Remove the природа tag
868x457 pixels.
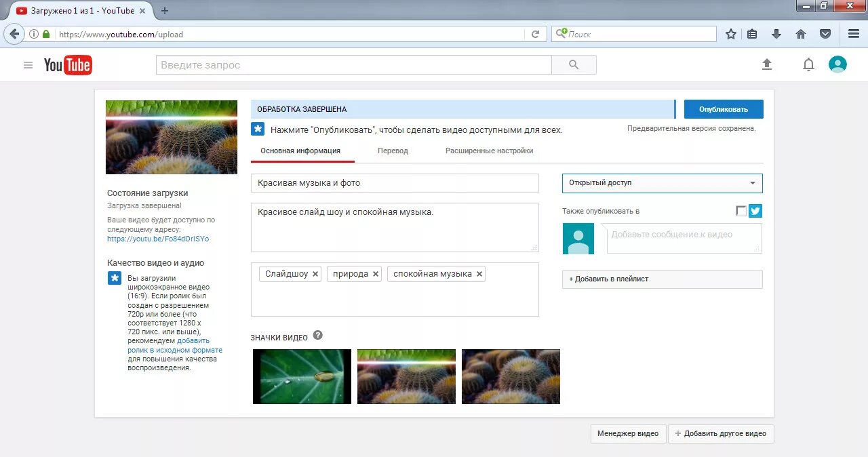376,274
